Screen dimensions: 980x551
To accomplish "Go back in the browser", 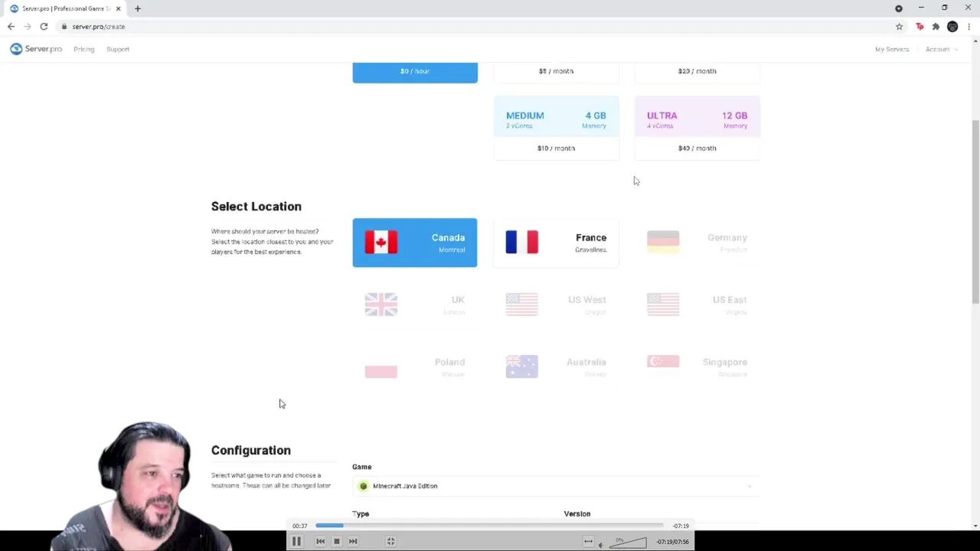I will click(x=11, y=27).
